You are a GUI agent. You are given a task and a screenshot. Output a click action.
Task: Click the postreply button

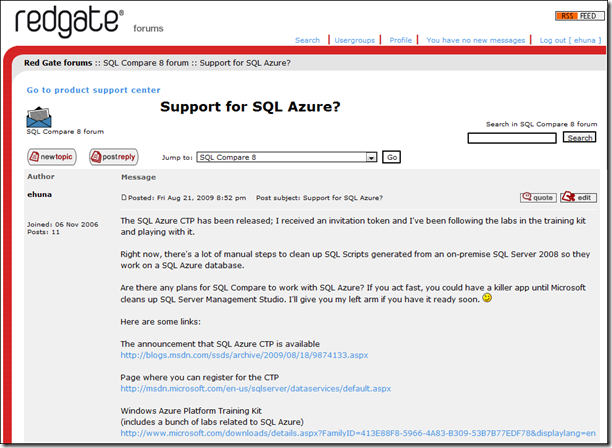point(114,157)
